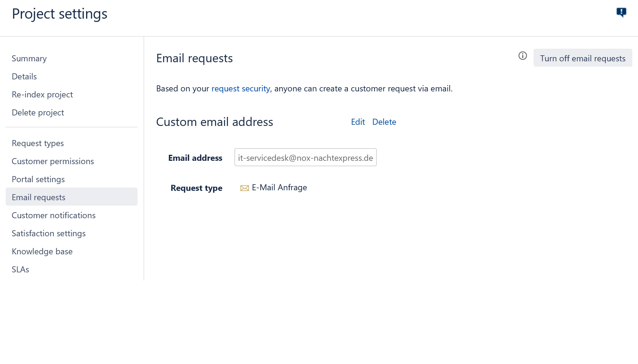Go to Portal settings
The image size is (638, 364).
tap(38, 179)
